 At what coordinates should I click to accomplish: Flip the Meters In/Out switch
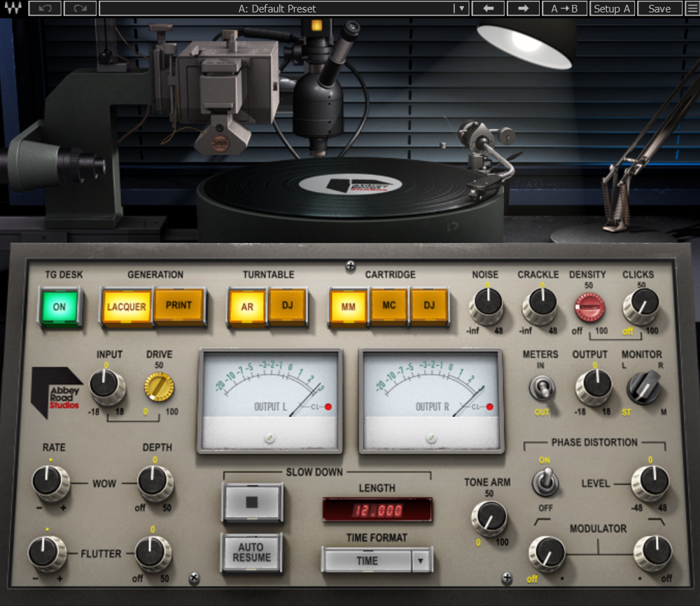(x=542, y=388)
